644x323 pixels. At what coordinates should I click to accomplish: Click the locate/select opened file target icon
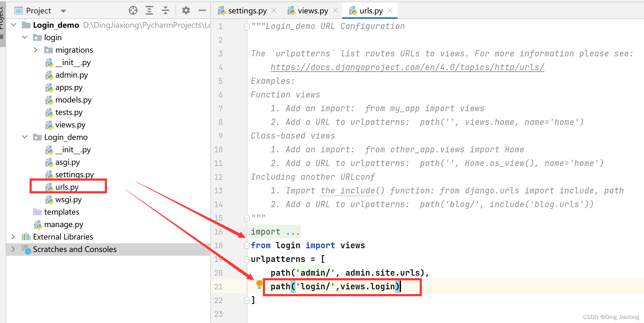(133, 11)
